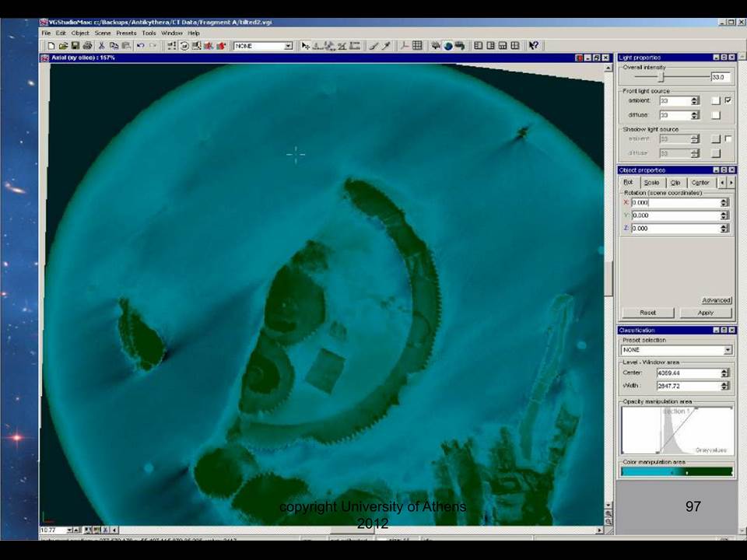Click the blue globe toolbar icon
This screenshot has width=747, height=560.
click(x=448, y=46)
